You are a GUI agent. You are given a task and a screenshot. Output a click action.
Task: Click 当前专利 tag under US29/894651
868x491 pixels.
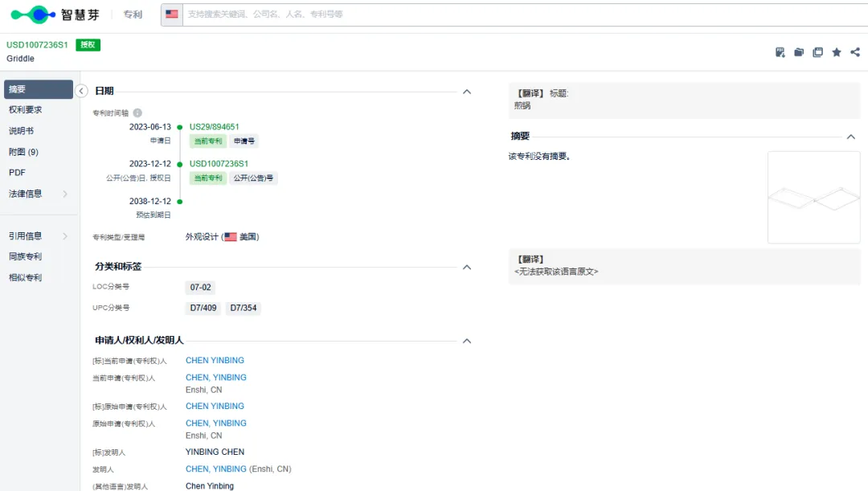pos(207,141)
